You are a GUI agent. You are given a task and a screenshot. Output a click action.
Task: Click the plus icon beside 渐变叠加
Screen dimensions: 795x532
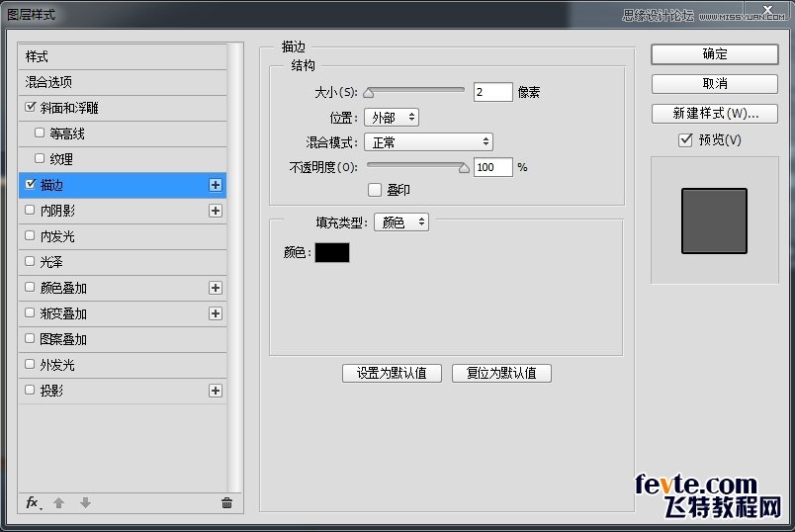point(216,313)
